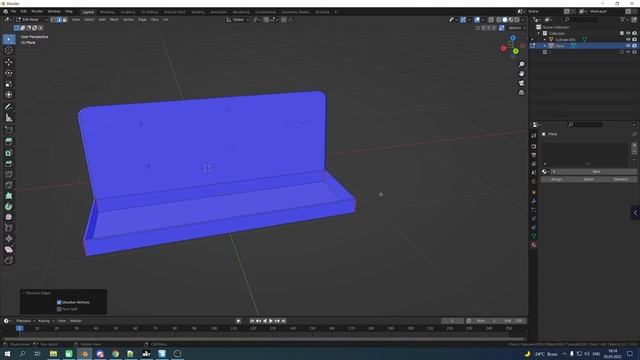
Task: Activate the Annotate pencil tool
Action: click(x=9, y=107)
